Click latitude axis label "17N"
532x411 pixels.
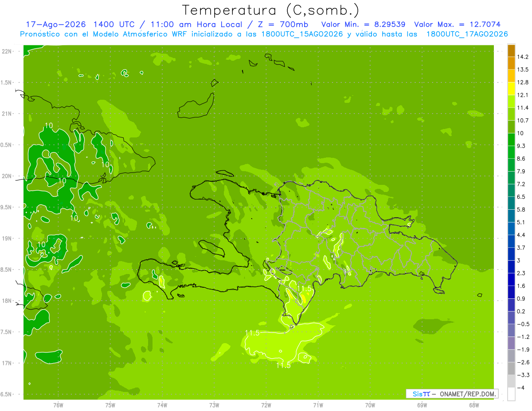pyautogui.click(x=8, y=364)
